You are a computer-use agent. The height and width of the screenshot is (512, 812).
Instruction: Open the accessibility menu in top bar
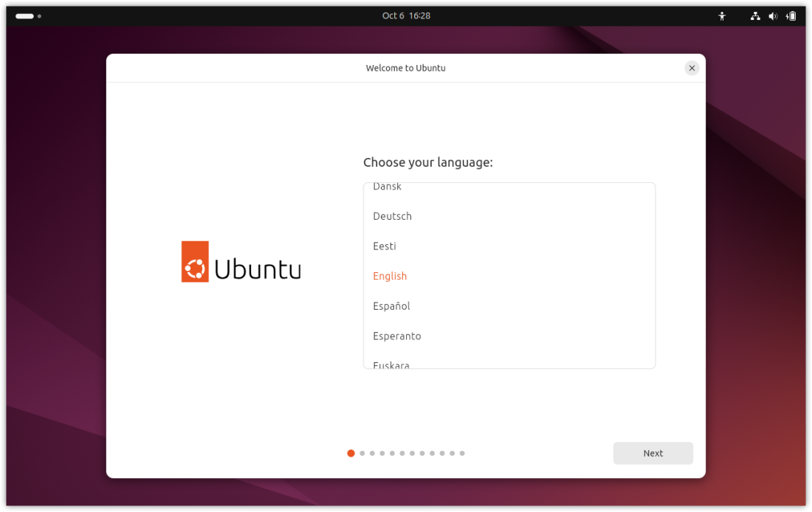[x=722, y=16]
